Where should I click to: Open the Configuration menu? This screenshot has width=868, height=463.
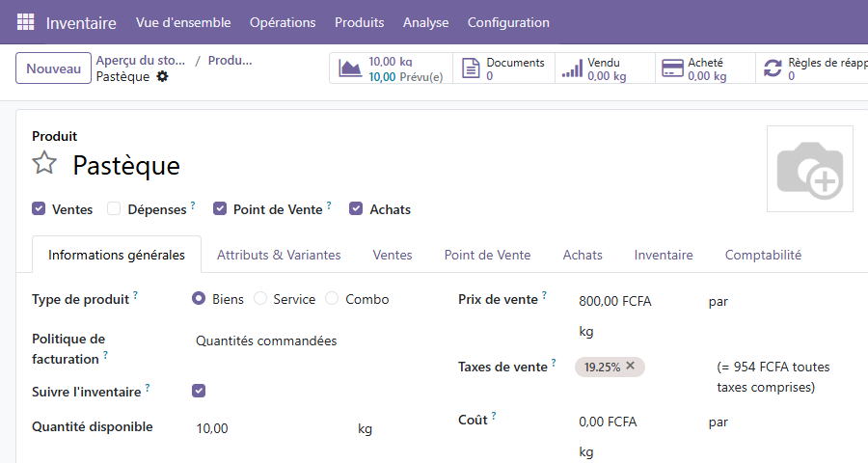click(508, 23)
